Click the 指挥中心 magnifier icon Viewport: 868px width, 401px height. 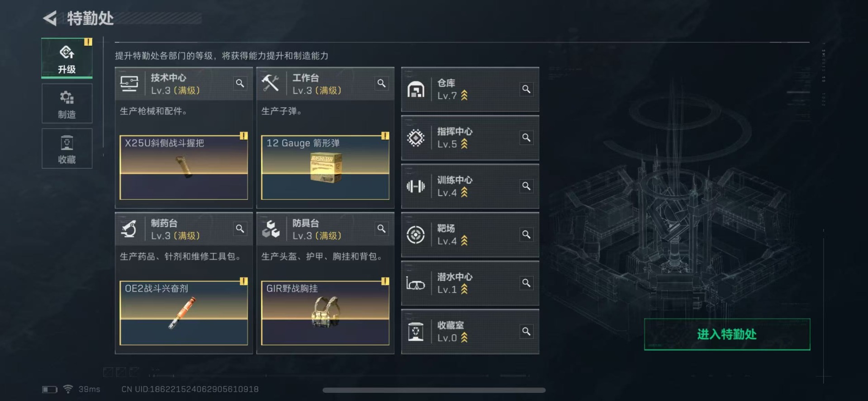pos(526,137)
